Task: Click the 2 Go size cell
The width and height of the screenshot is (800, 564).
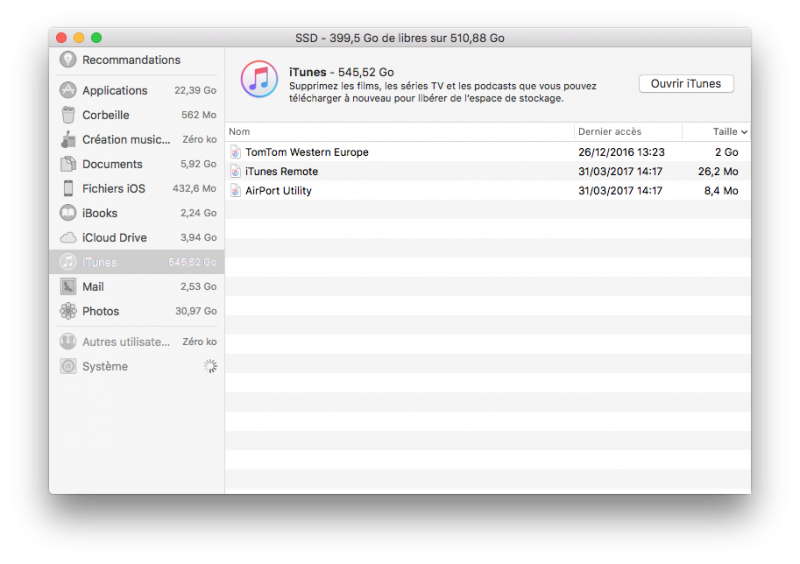Action: (727, 152)
